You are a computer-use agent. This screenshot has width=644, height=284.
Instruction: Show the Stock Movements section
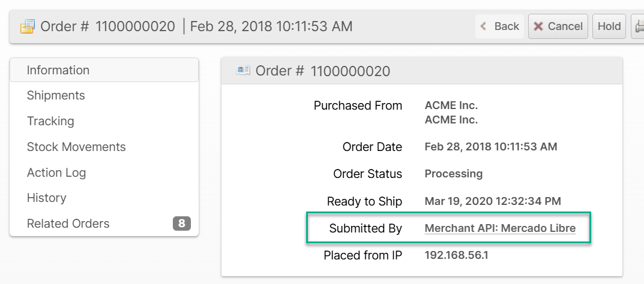click(x=76, y=147)
